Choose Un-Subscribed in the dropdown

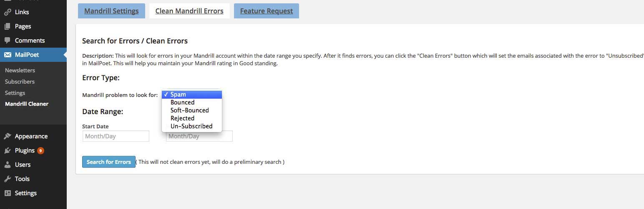click(x=191, y=126)
